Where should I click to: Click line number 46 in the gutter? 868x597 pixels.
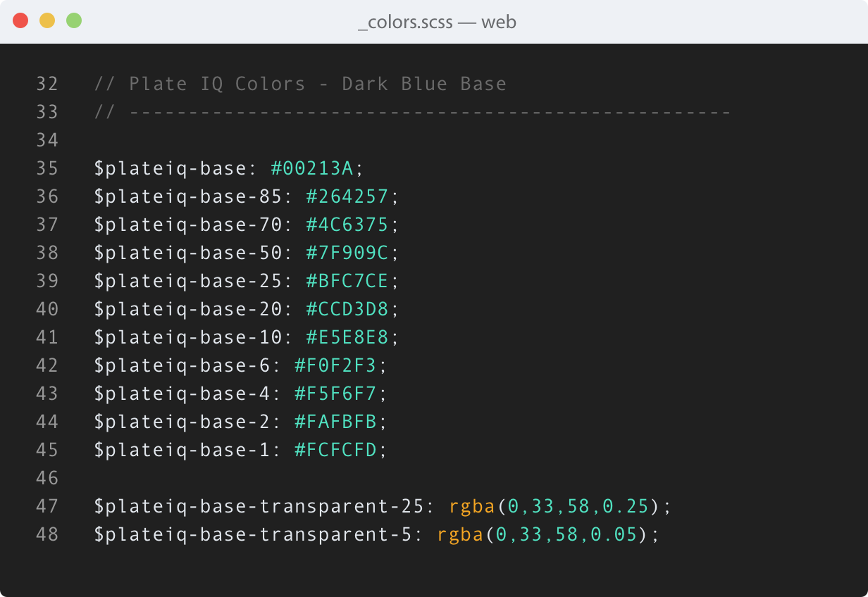pyautogui.click(x=47, y=478)
